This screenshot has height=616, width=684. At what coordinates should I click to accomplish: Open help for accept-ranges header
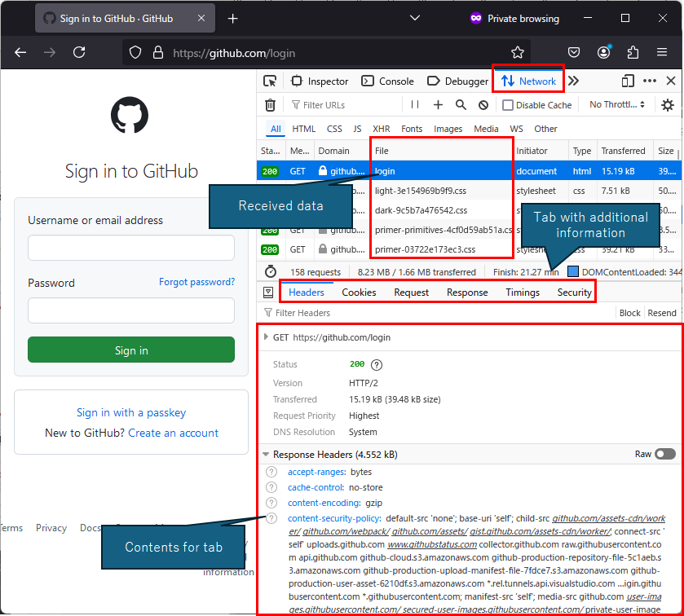(x=271, y=472)
